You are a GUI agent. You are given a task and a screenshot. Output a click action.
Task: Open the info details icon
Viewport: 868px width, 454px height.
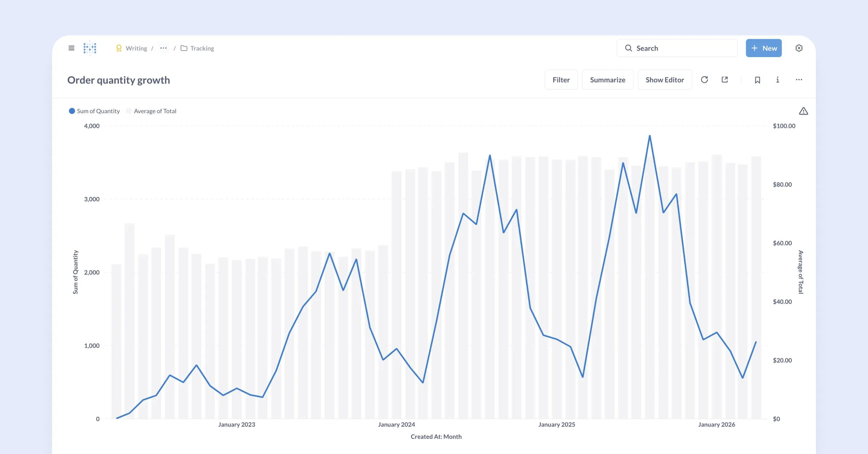click(x=778, y=80)
